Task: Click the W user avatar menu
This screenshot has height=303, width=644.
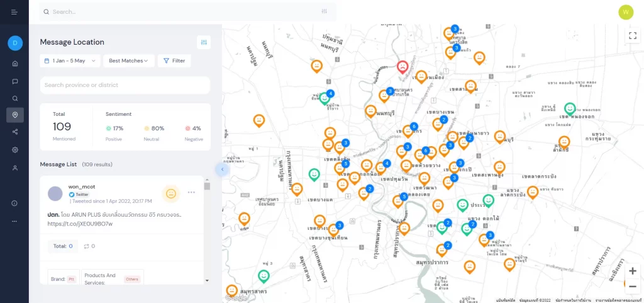Action: pos(626,12)
